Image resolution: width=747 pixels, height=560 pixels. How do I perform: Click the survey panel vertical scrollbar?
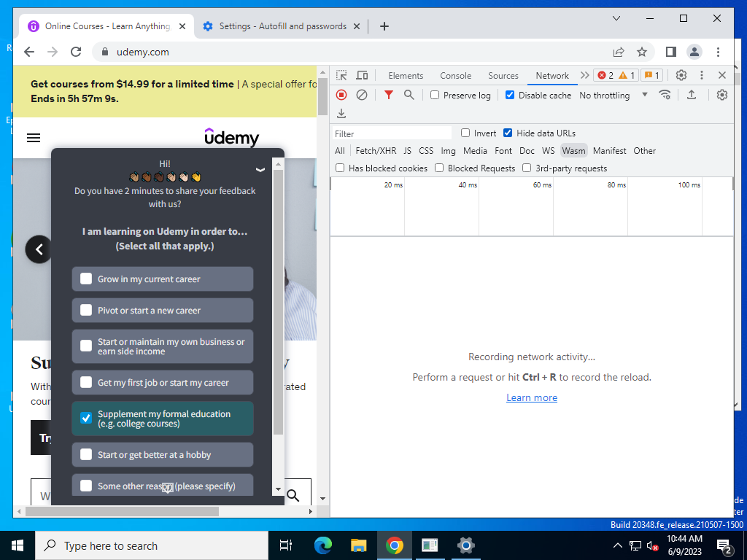(278, 302)
